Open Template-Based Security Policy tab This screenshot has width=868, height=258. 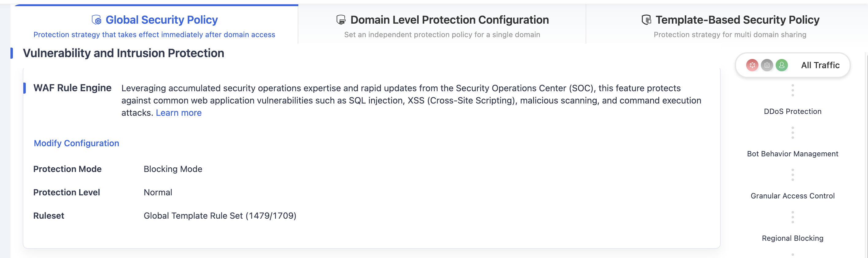coord(730,25)
